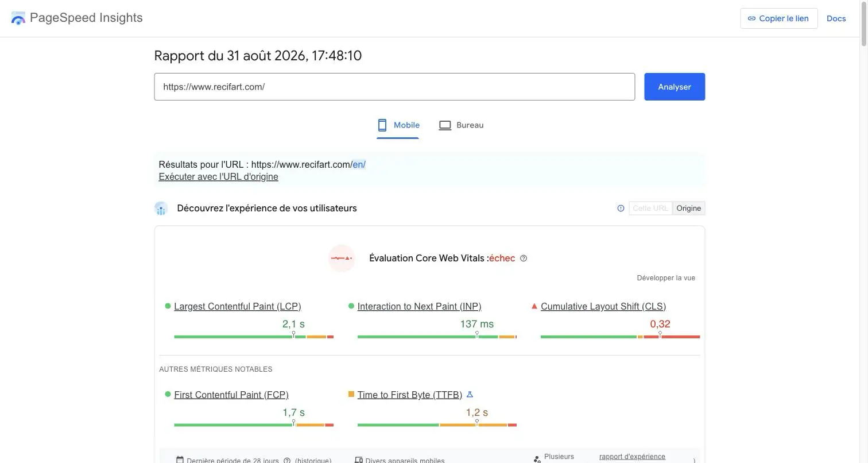
Task: Click the AUTRES MÉTRIQUES NOTABLES label
Action: [x=216, y=369]
